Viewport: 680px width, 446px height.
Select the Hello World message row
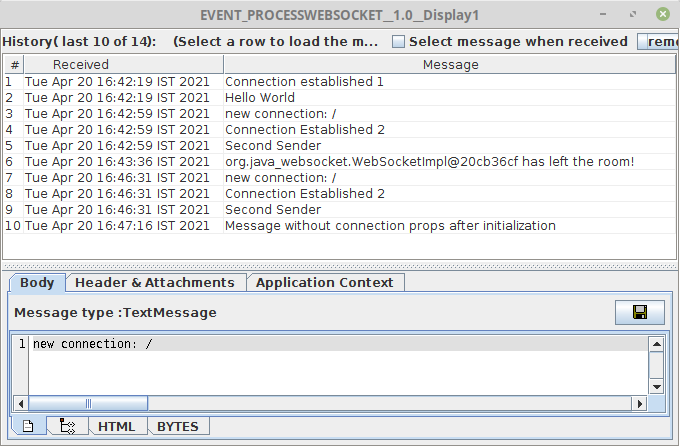(x=340, y=98)
